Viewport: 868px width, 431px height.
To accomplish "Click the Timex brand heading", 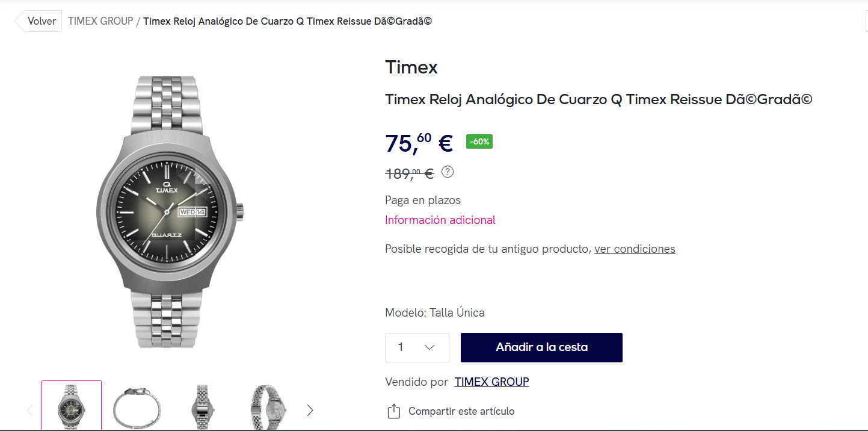I will coord(411,67).
